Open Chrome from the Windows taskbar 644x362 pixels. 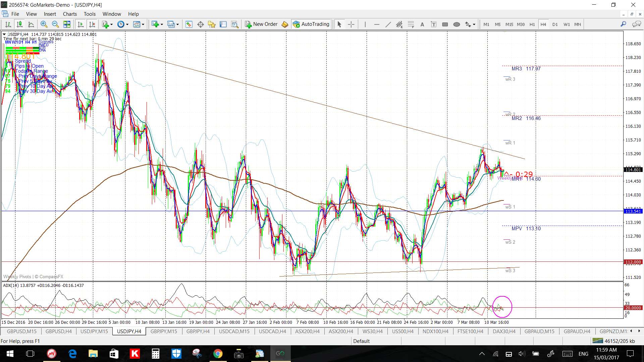point(218,354)
